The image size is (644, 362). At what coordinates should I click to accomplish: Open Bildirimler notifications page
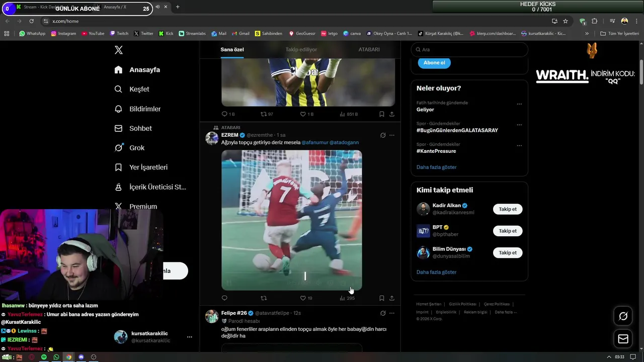click(137, 109)
